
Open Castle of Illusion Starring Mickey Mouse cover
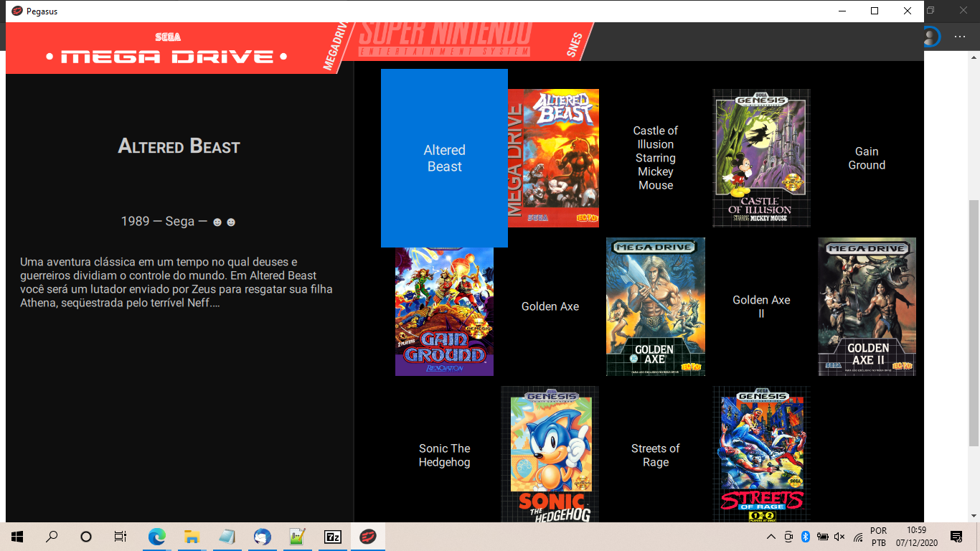[761, 158]
